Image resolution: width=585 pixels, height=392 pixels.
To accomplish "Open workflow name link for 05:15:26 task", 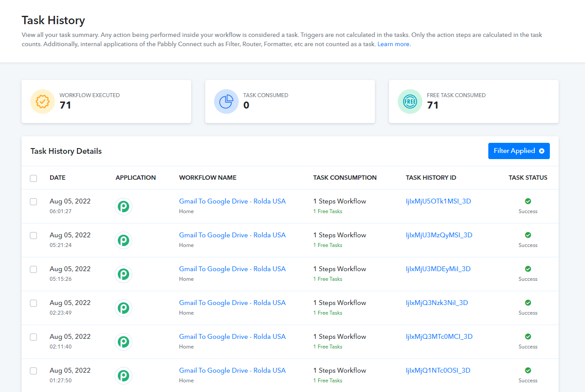I will (232, 269).
